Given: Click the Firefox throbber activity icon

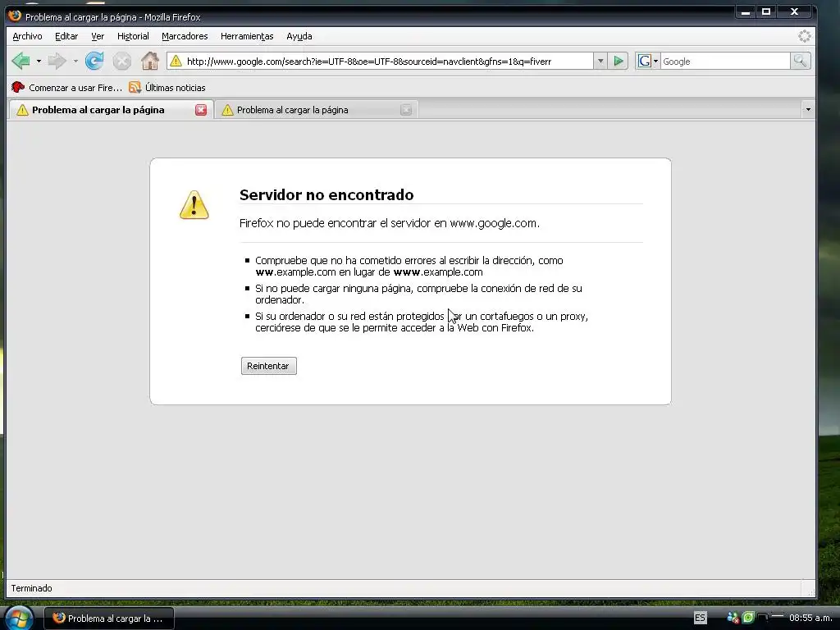Looking at the screenshot, I should coord(804,36).
